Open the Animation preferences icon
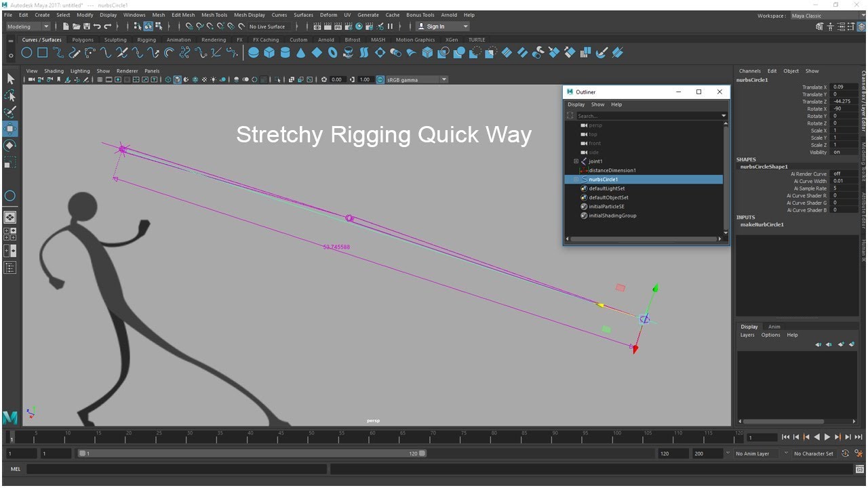This screenshot has width=868, height=488. (x=858, y=453)
